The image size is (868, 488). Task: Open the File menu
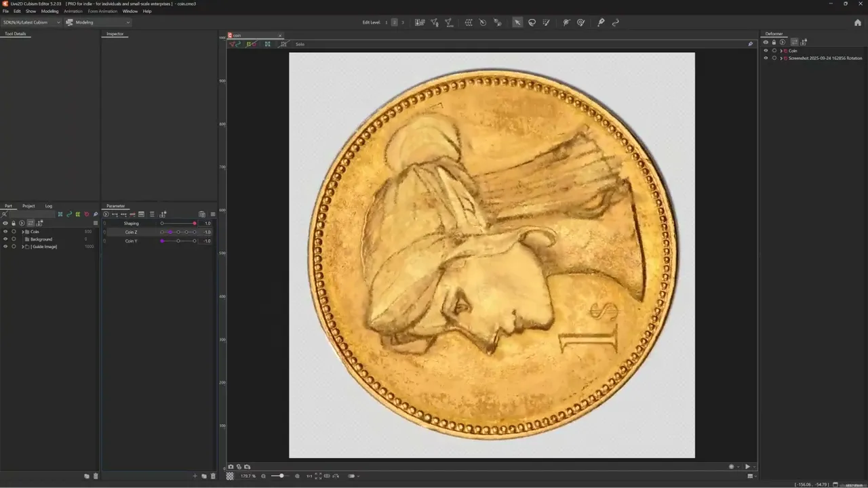click(x=5, y=11)
